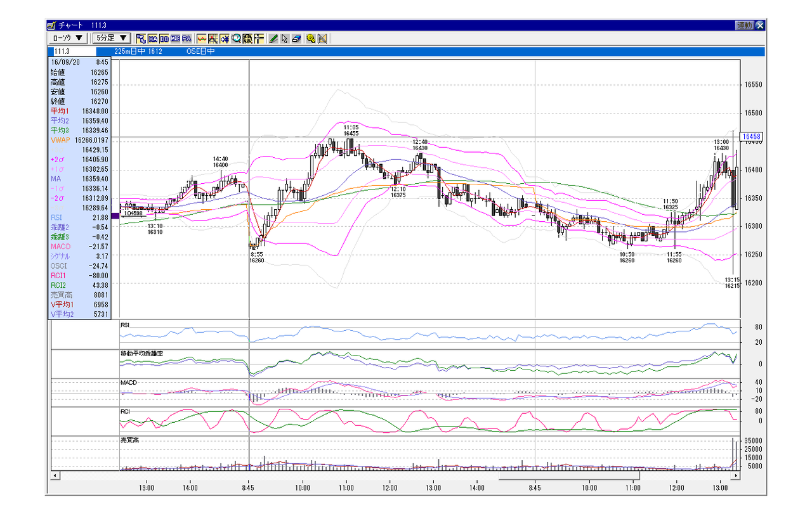
Task: Click the triangle ruler icon
Action: [x=322, y=39]
